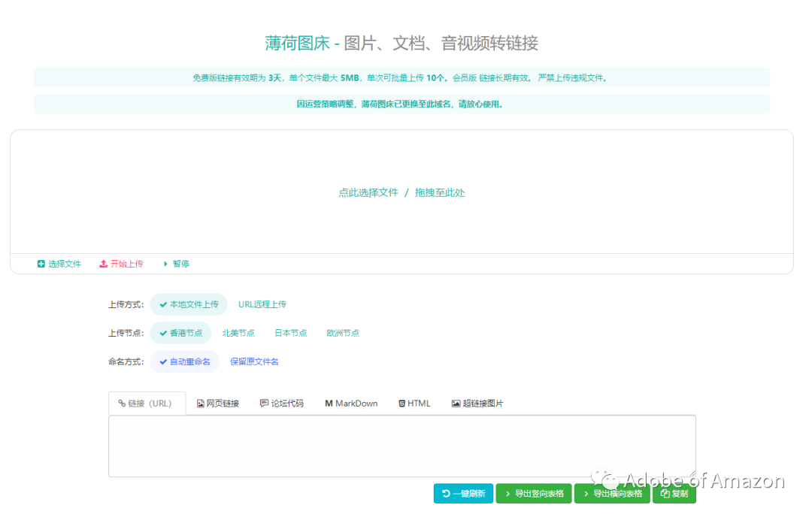Select the 日本节点 option
Image resolution: width=812 pixels, height=514 pixels.
pyautogui.click(x=290, y=332)
